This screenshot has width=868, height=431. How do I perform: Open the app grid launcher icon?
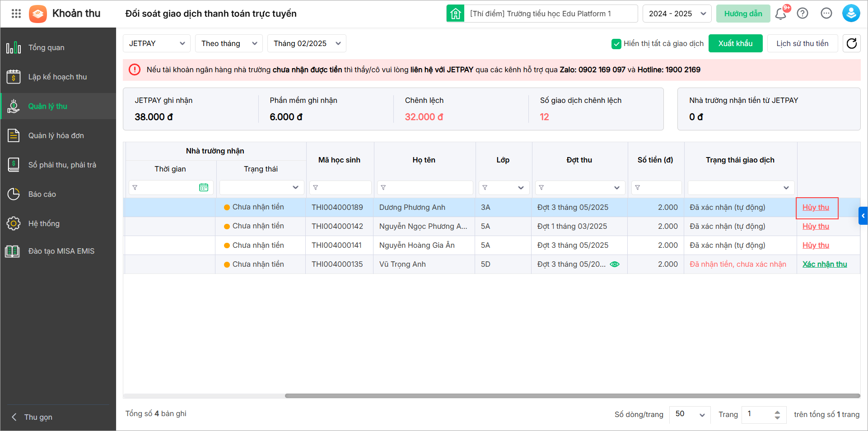(x=16, y=14)
